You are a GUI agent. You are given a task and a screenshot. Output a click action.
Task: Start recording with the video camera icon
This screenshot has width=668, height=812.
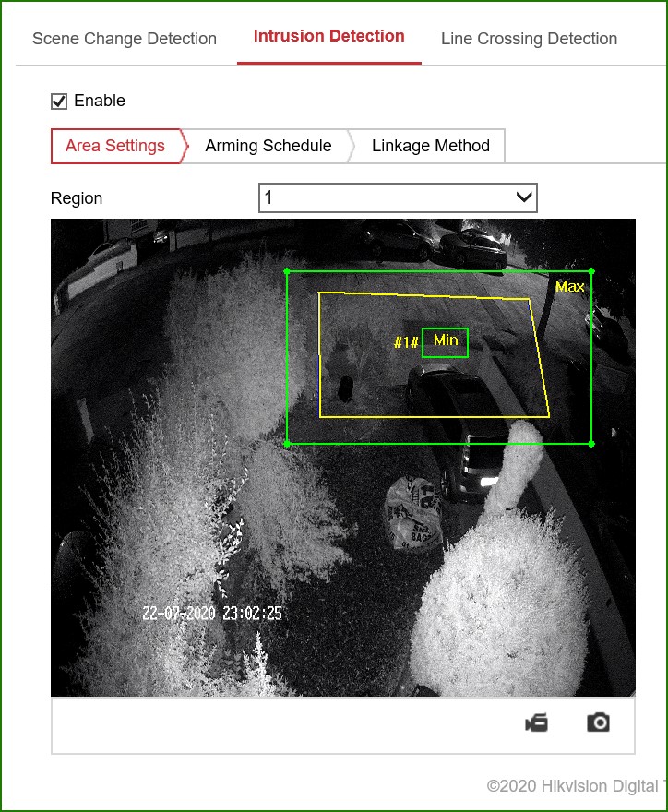pyautogui.click(x=536, y=722)
